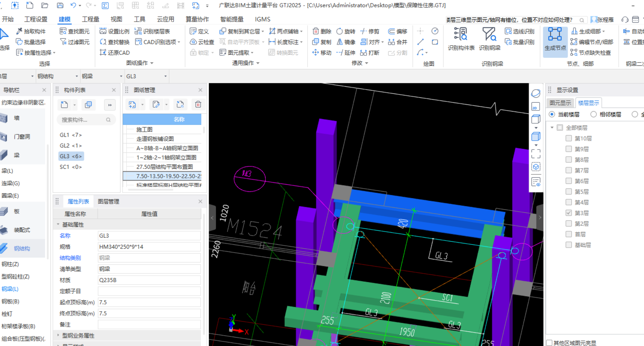Expand the 型钢业务属性 section
This screenshot has width=644, height=346.
(x=58, y=335)
